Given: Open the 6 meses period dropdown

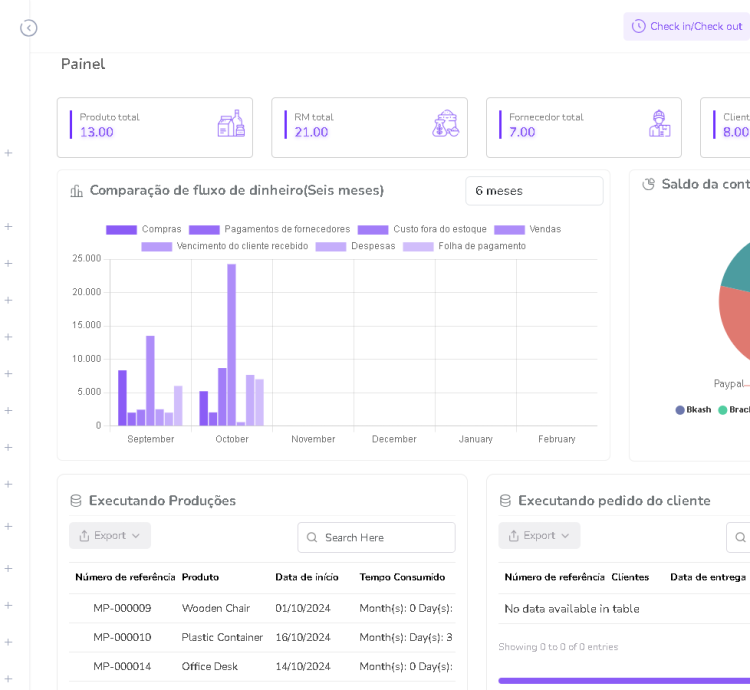Looking at the screenshot, I should [x=534, y=191].
